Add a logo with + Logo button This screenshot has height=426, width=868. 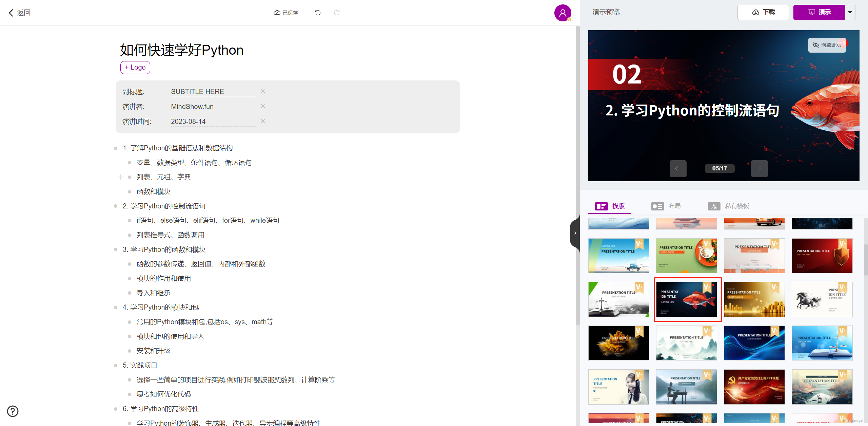(x=135, y=67)
